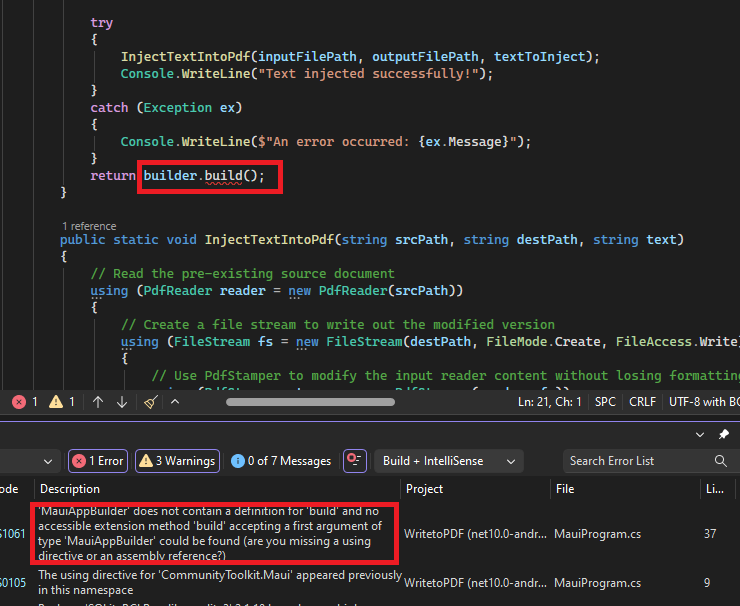Select the MauiAppBuilder 'build' error description

point(211,533)
